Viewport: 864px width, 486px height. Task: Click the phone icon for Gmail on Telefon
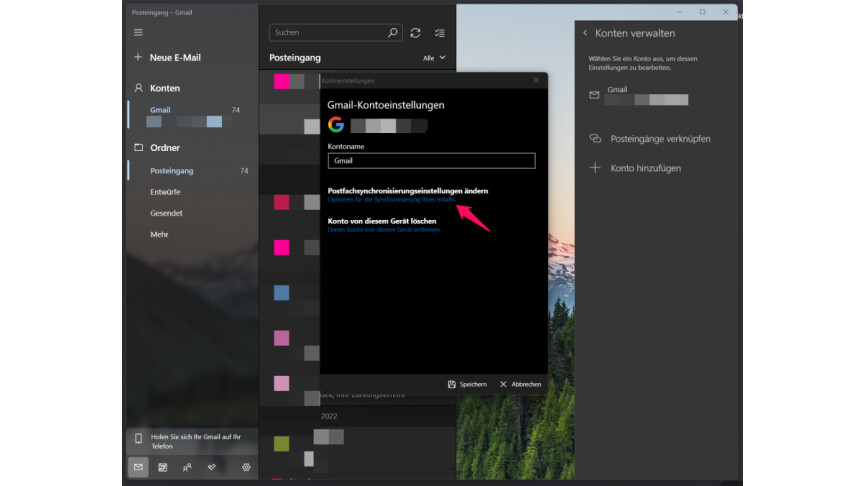click(138, 439)
